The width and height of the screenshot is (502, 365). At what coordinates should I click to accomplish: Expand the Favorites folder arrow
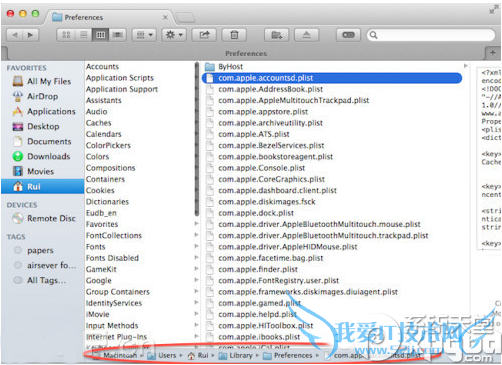click(196, 224)
